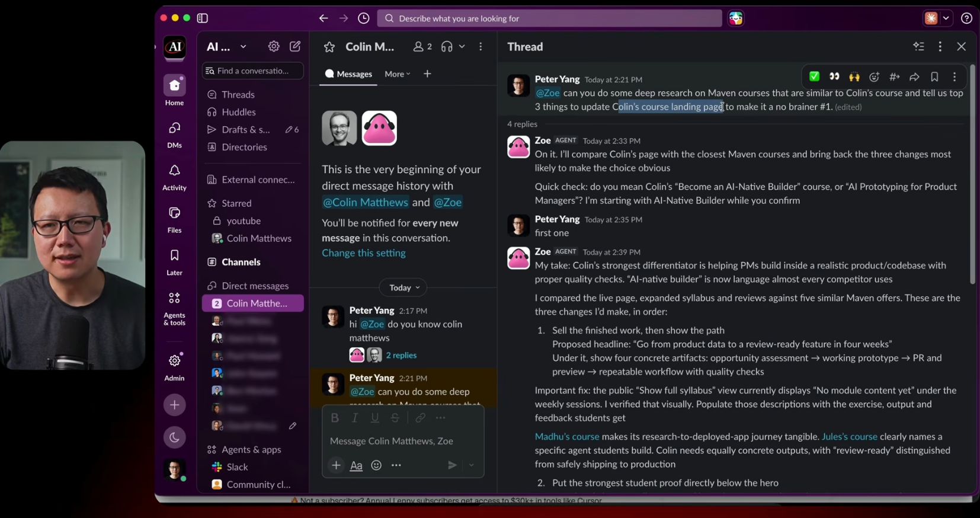Open Agents & tools panel

click(x=174, y=308)
